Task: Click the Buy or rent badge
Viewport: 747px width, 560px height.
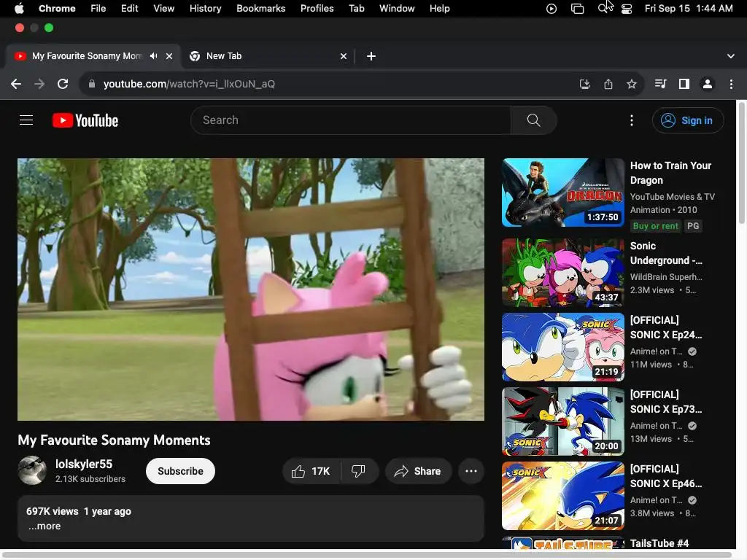Action: (655, 226)
